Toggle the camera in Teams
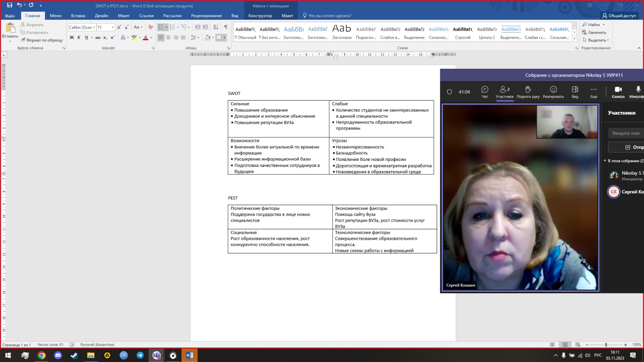The width and height of the screenshot is (644, 362). click(618, 91)
